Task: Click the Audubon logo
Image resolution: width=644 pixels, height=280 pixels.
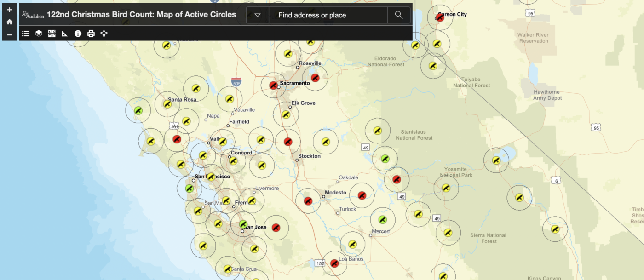Action: coord(33,15)
